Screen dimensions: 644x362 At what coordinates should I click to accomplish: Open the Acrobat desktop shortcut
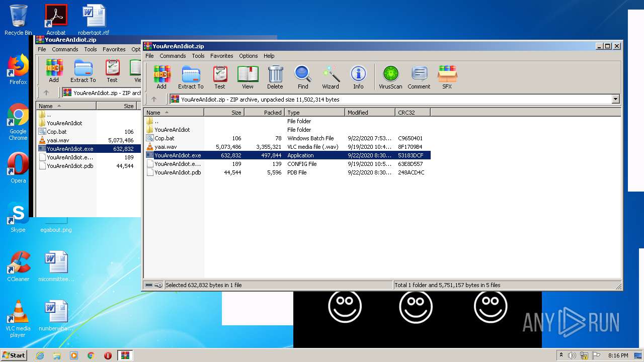pyautogui.click(x=56, y=20)
